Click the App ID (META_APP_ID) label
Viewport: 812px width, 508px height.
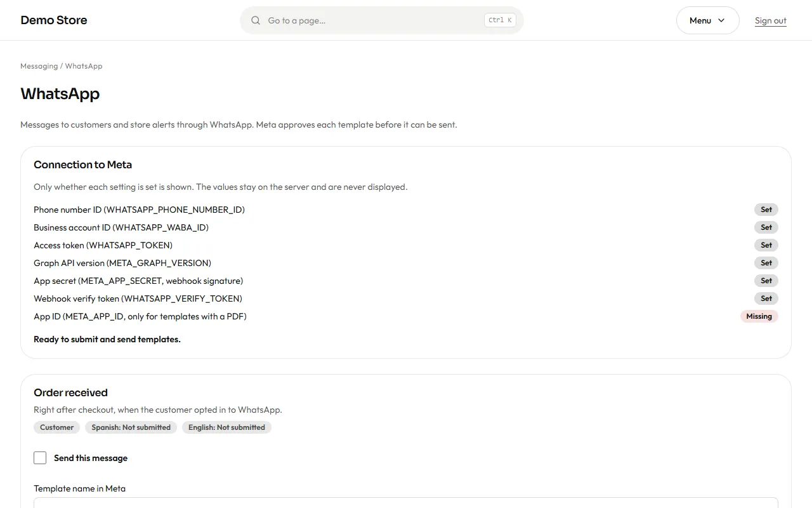[140, 316]
